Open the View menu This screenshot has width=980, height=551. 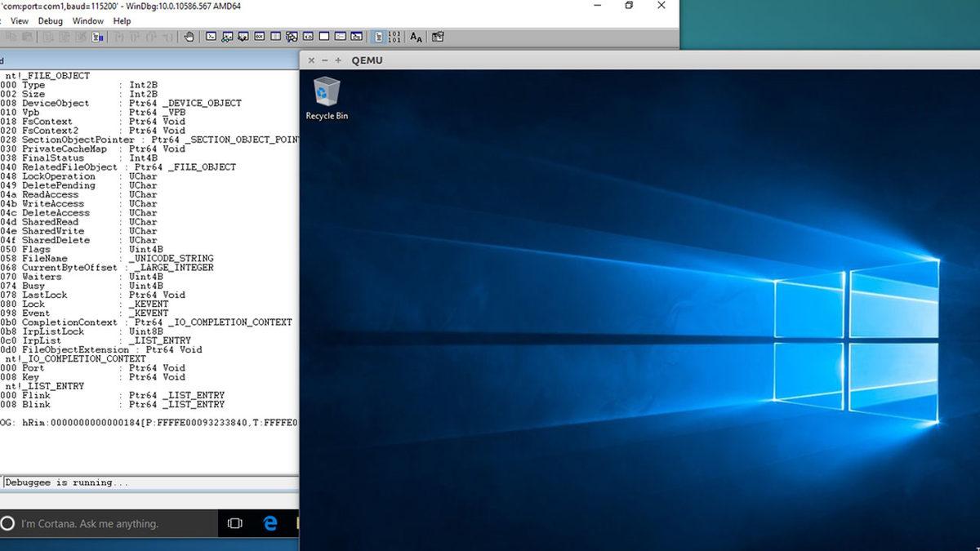[19, 21]
